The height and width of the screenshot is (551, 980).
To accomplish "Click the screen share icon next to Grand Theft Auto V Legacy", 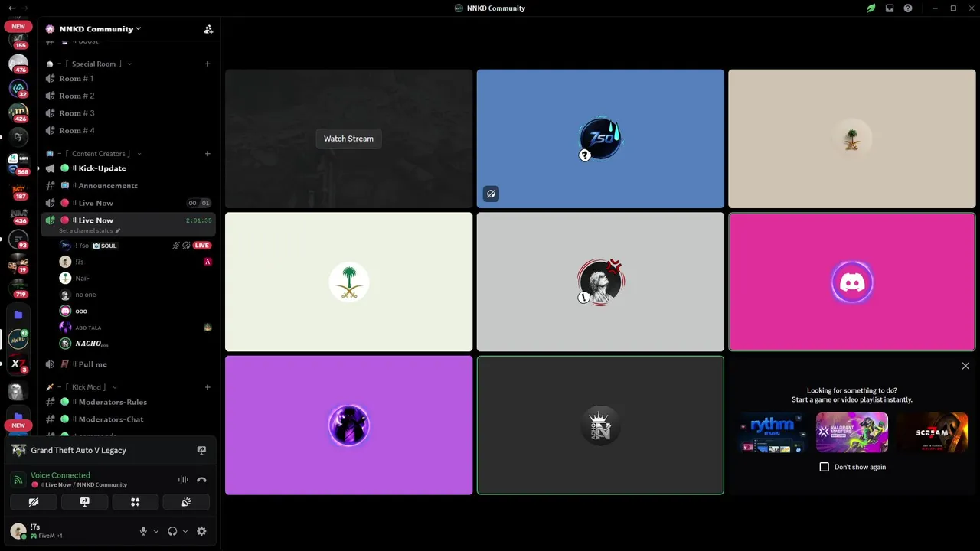I will [x=201, y=451].
